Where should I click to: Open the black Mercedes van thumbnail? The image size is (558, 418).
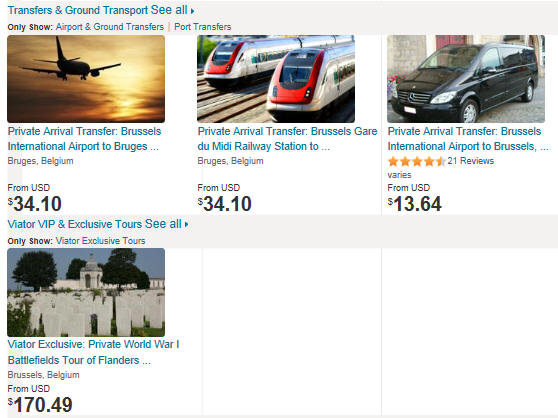[466, 79]
